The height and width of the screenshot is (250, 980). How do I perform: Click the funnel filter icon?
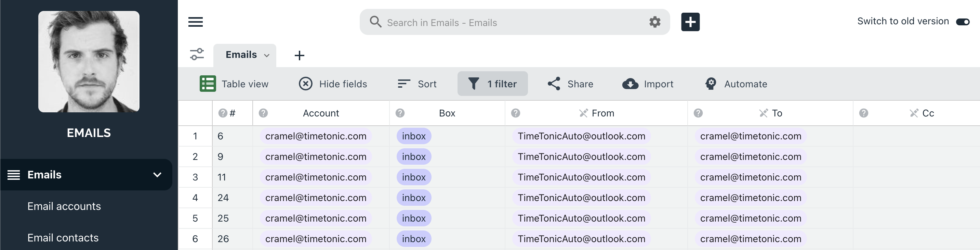coord(474,84)
